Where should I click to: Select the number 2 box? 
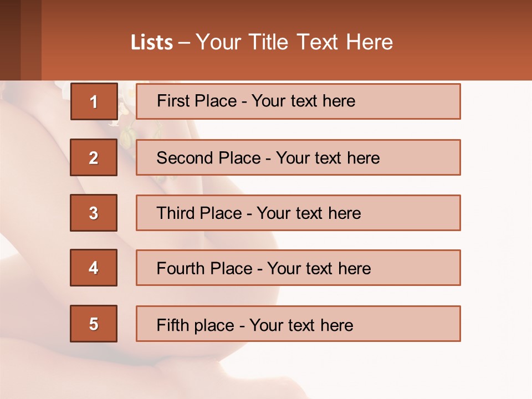pyautogui.click(x=94, y=157)
